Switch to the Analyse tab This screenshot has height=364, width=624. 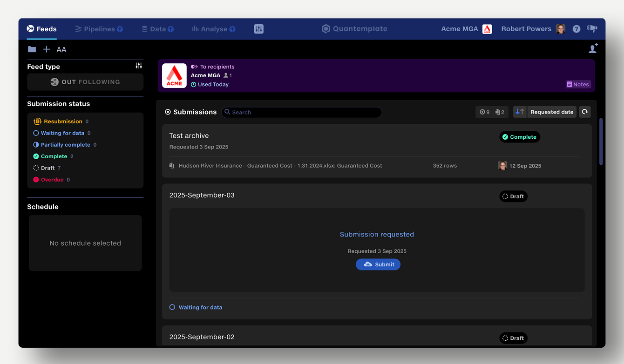point(214,29)
